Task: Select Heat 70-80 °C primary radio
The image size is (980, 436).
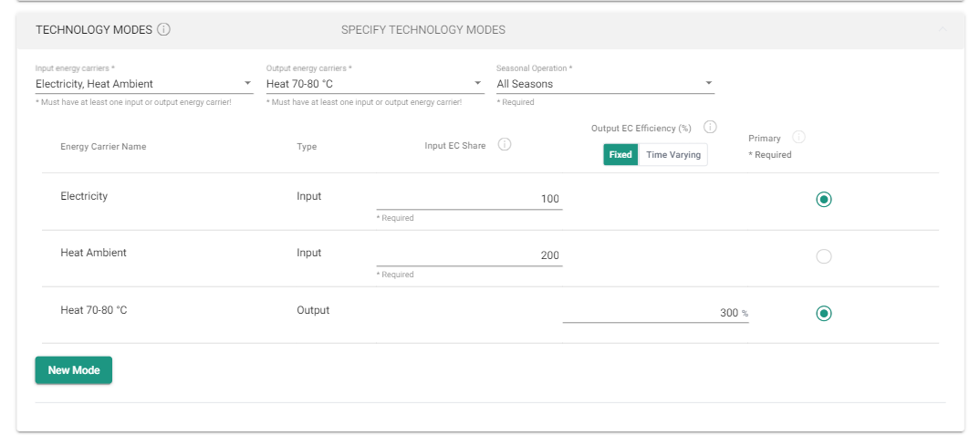Action: [823, 313]
